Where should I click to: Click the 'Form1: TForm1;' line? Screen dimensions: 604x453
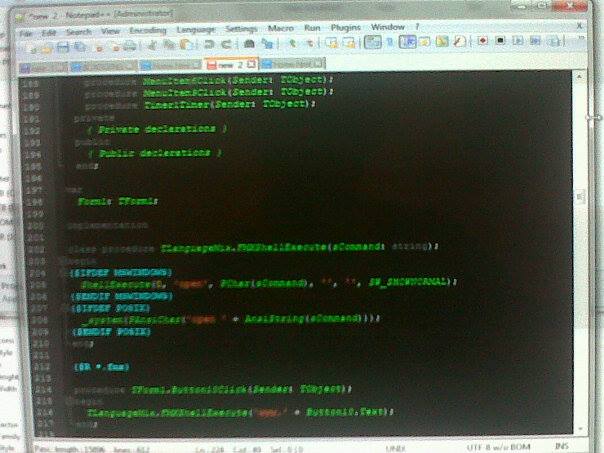pyautogui.click(x=118, y=201)
